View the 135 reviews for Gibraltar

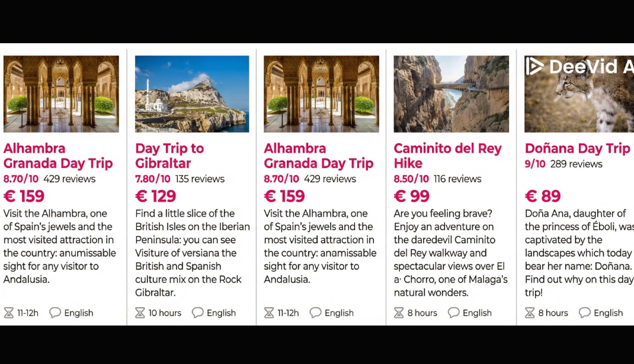click(x=200, y=179)
